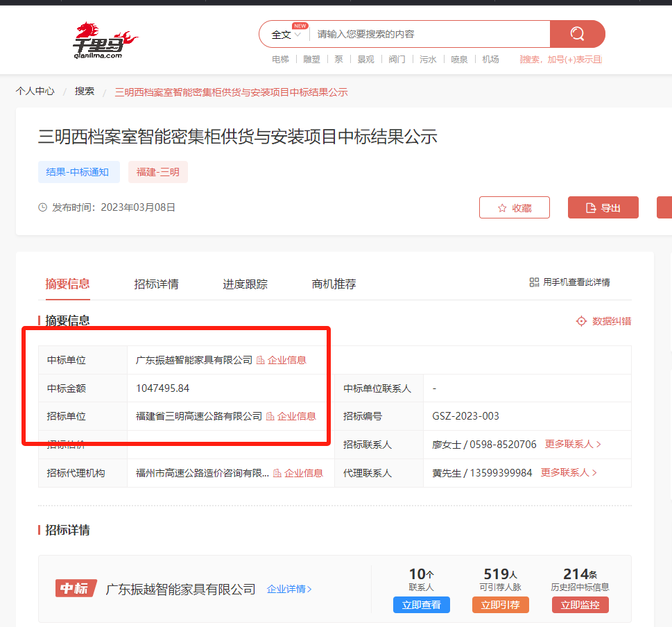Click the 电梯 hot keyword
This screenshot has width=672, height=627.
pyautogui.click(x=280, y=59)
